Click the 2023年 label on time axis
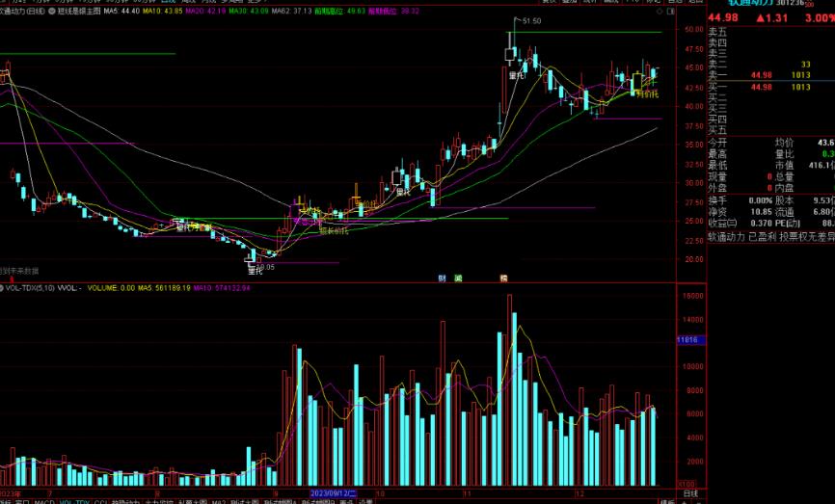 (11, 493)
